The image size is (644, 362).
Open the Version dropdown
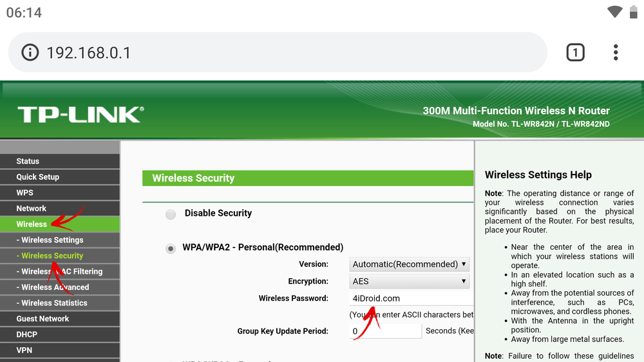[410, 264]
